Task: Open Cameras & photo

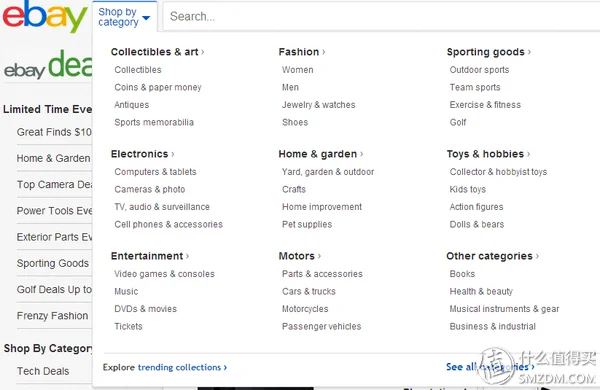Action: pyautogui.click(x=150, y=189)
